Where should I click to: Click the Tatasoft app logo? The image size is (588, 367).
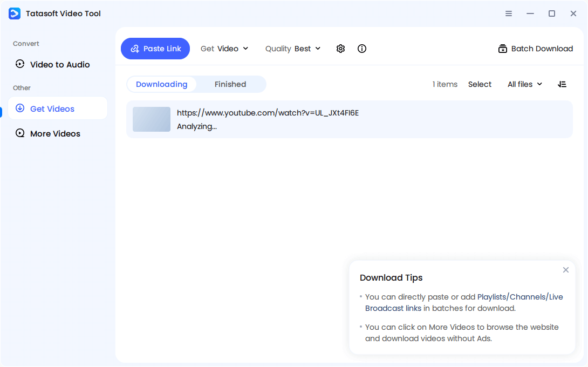tap(14, 13)
